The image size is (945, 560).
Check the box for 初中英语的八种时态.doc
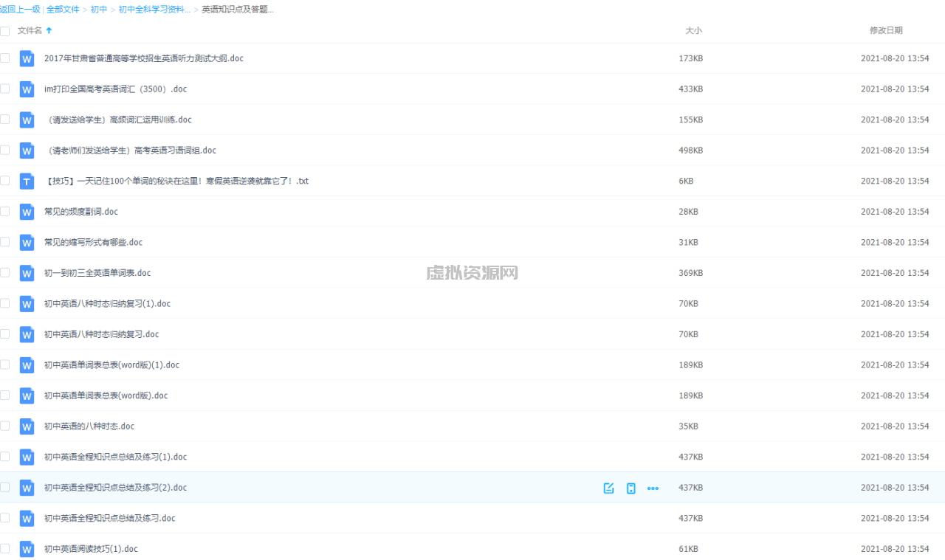point(4,426)
